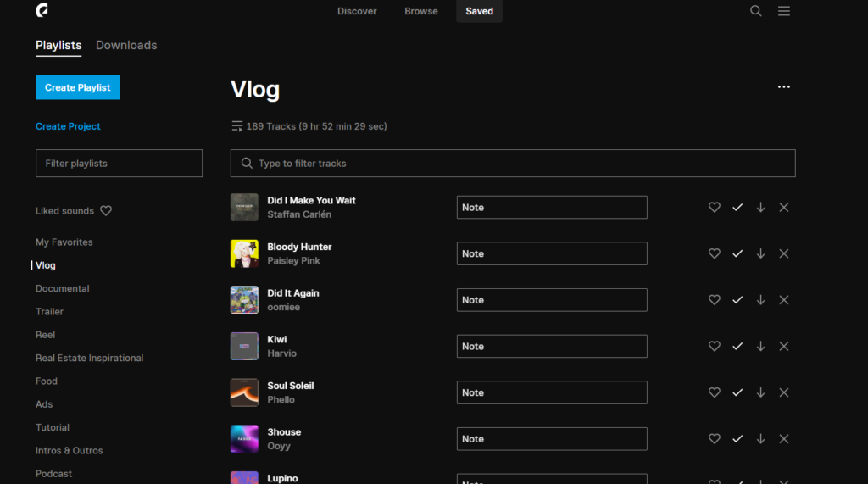Open the Ads playlist
868x484 pixels.
[x=44, y=404]
